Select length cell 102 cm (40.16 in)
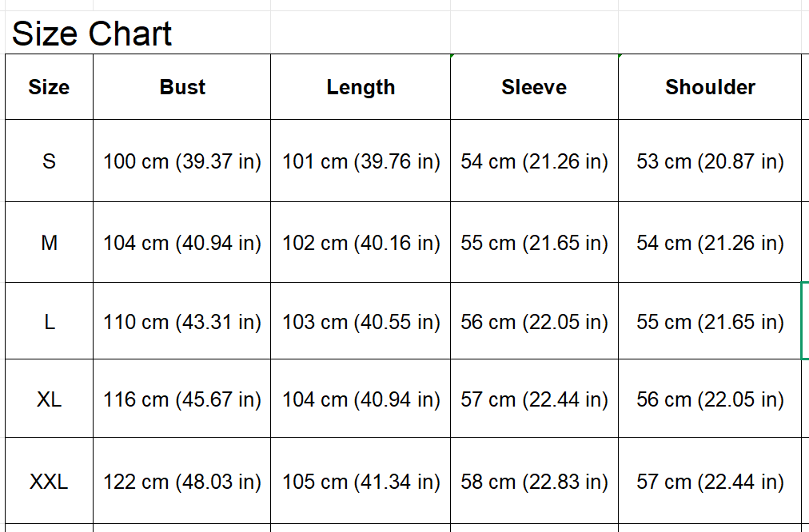The image size is (809, 532). (x=361, y=243)
